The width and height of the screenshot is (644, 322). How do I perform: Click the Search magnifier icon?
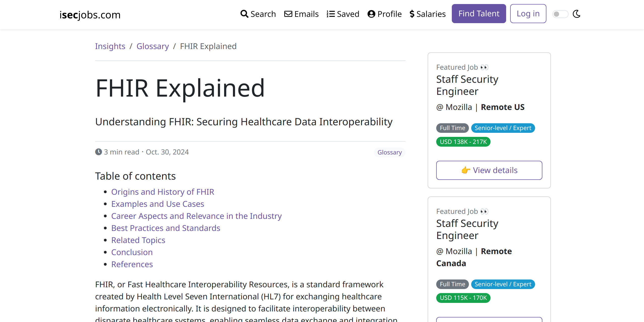tap(244, 14)
